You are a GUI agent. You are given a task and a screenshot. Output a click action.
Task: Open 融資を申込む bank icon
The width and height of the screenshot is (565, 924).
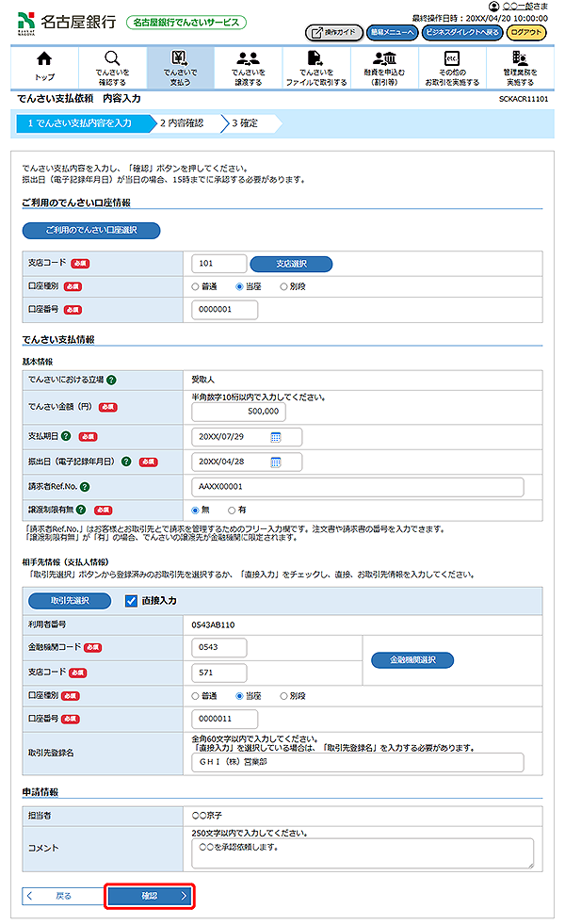(x=383, y=68)
